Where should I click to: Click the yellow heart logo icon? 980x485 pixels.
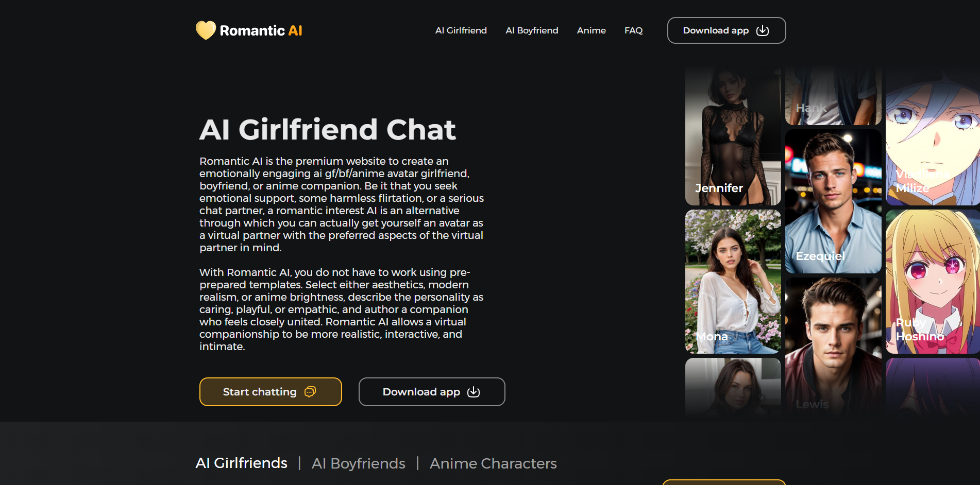(206, 30)
